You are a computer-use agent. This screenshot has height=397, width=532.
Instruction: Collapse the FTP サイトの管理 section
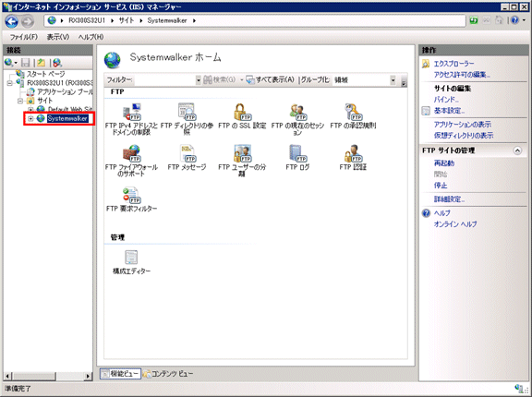click(x=517, y=150)
